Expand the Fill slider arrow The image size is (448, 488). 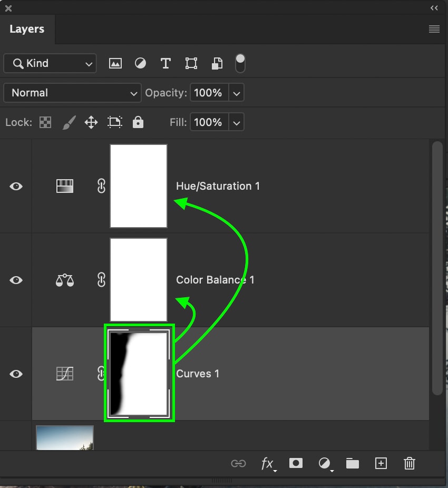click(x=236, y=122)
